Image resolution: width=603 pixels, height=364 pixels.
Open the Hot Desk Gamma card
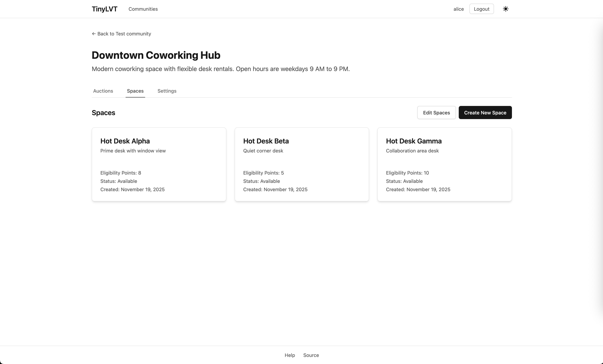[444, 164]
